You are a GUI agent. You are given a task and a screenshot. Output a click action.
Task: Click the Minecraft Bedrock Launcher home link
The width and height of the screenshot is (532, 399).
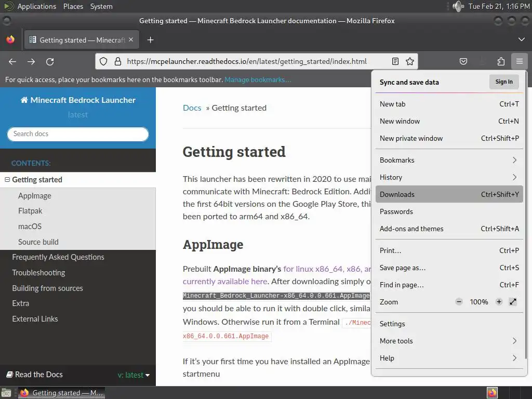click(78, 100)
